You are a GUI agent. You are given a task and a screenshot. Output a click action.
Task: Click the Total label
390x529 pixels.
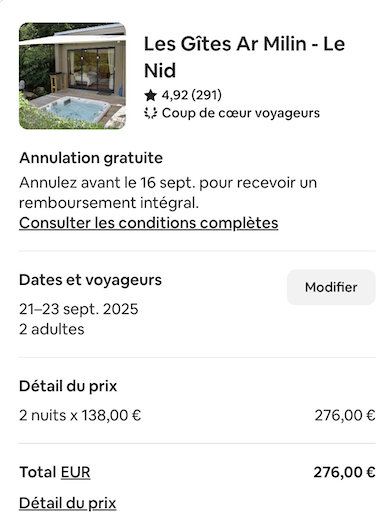coord(38,472)
